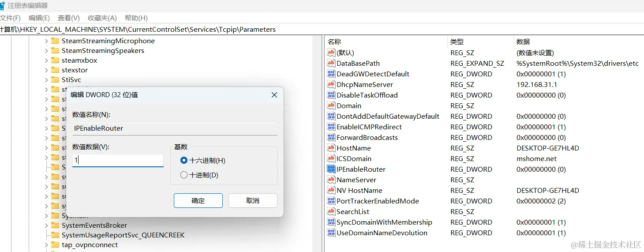Expand the SteamStreamingMicrophone tree node

(x=46, y=41)
